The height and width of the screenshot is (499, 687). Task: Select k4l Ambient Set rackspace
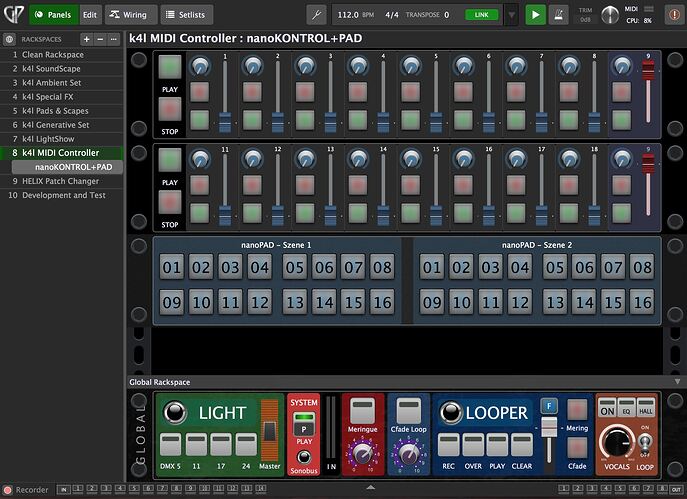[62, 83]
